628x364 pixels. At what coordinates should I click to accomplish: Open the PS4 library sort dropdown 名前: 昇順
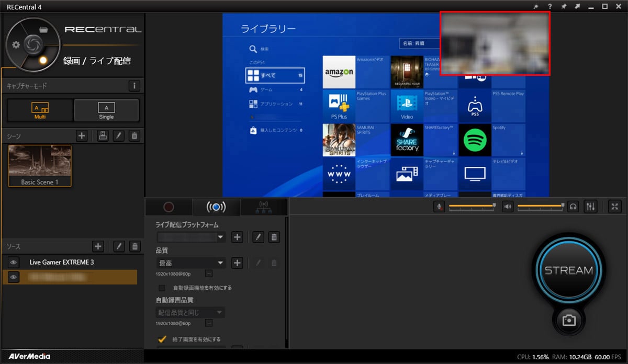click(x=420, y=43)
